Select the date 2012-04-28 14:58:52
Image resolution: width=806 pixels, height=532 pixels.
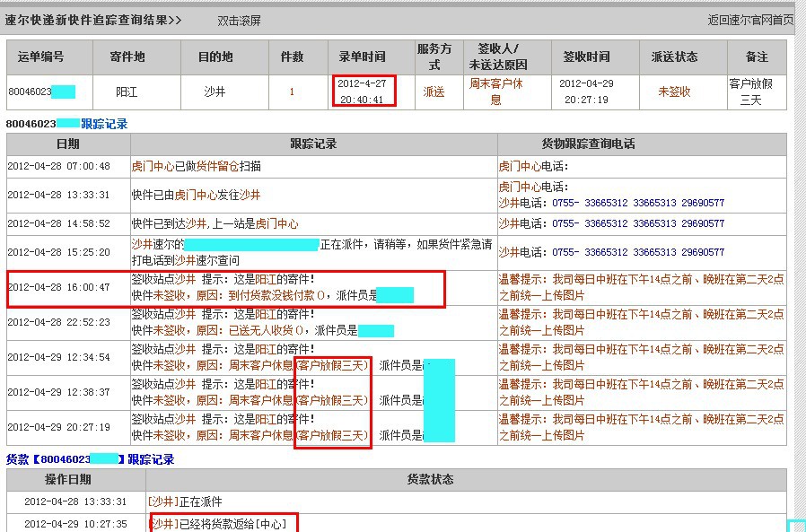[x=58, y=223]
